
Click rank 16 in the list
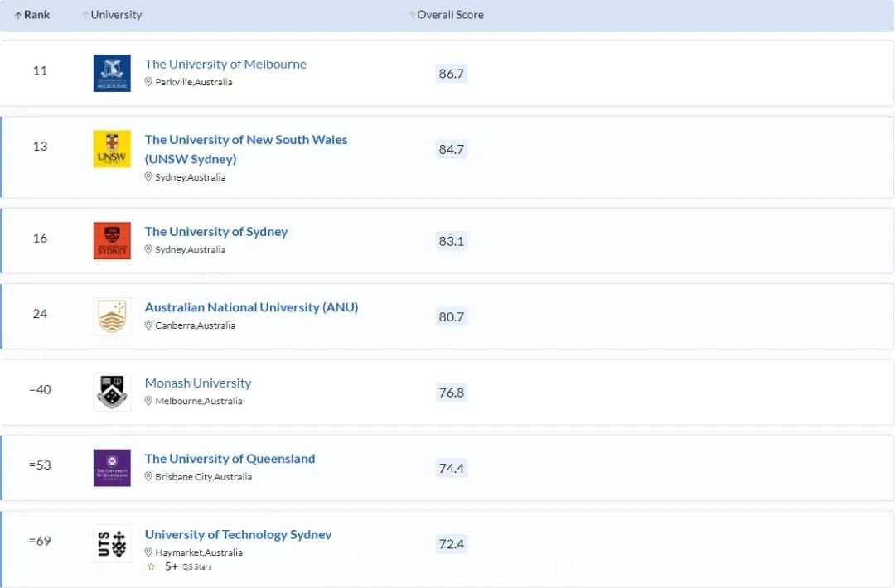pos(40,239)
